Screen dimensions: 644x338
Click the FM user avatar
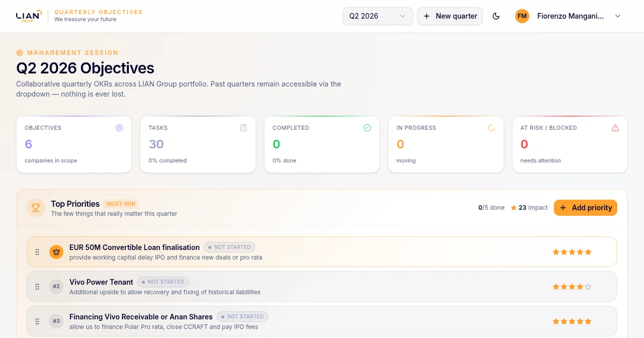point(522,16)
